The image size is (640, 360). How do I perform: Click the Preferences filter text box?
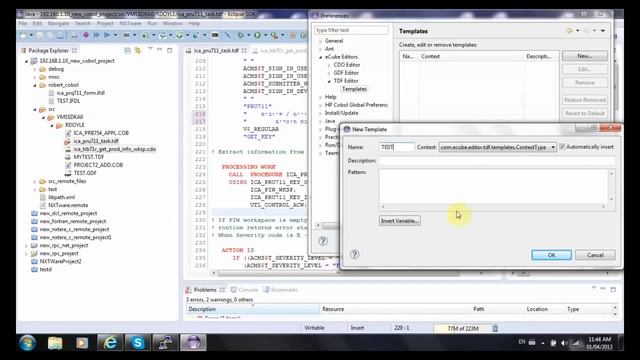coord(351,30)
